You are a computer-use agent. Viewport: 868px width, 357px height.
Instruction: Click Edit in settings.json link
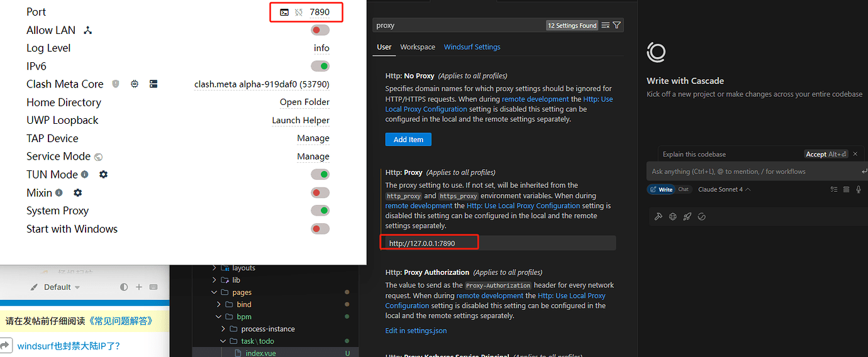click(x=416, y=331)
